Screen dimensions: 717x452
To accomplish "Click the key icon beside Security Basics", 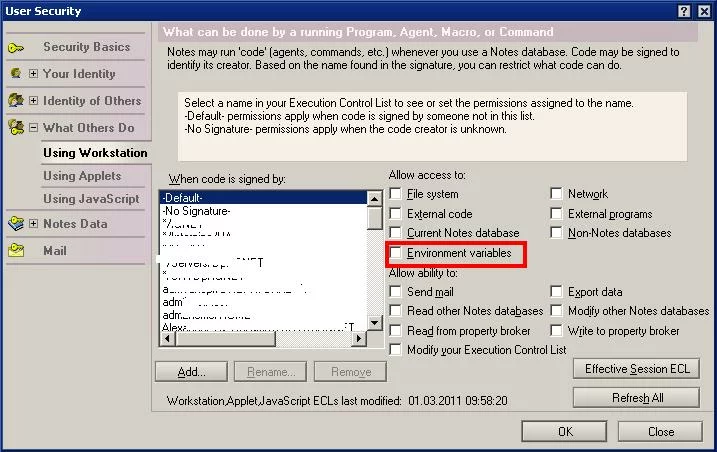I will 16,47.
